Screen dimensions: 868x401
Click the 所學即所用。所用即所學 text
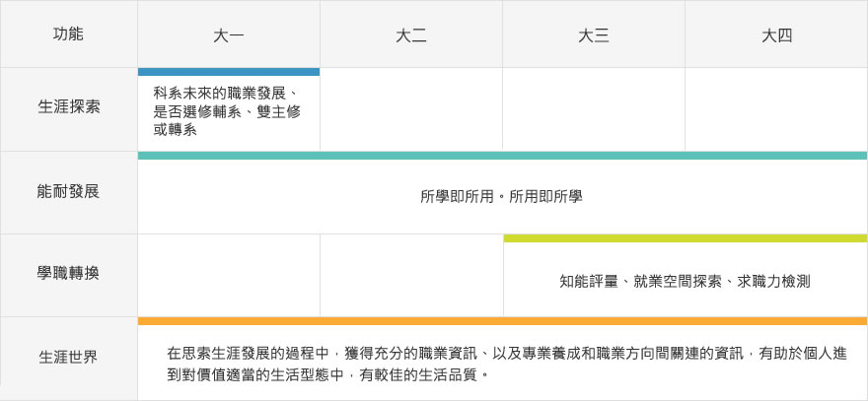coord(501,196)
